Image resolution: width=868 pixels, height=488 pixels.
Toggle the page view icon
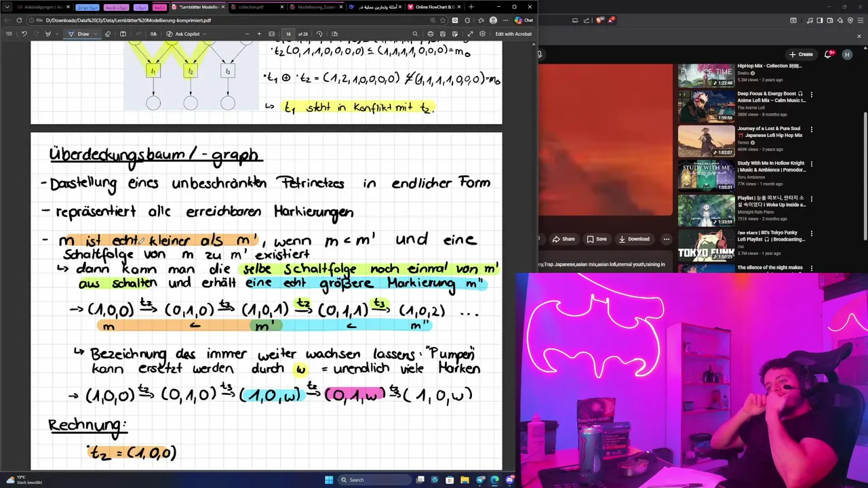click(334, 34)
